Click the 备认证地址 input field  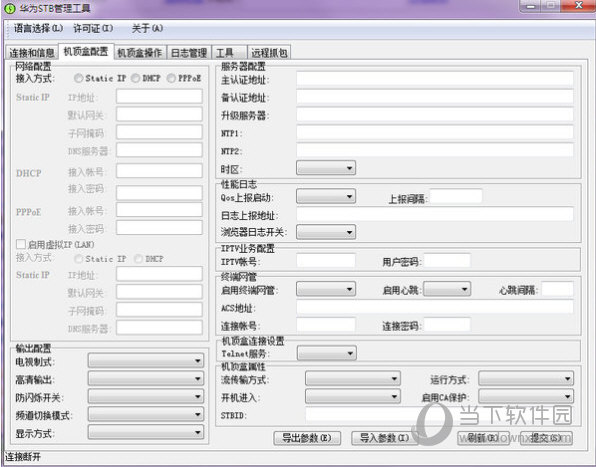pos(435,97)
